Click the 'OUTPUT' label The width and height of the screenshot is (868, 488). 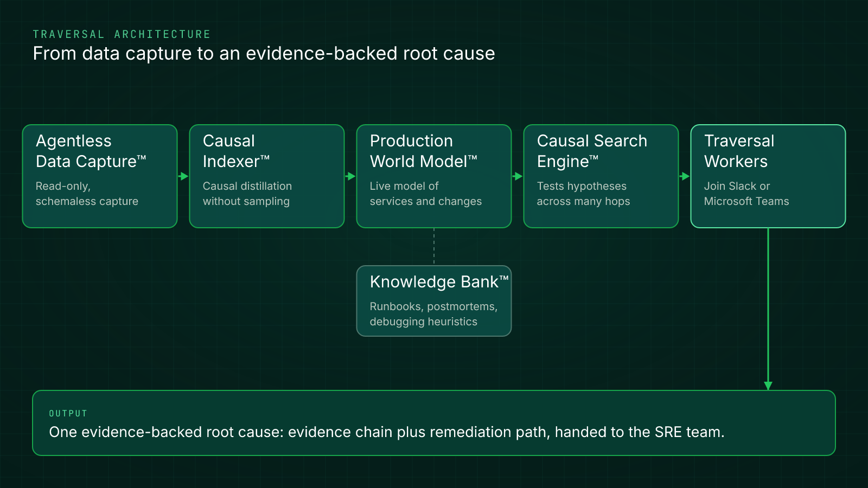point(68,413)
